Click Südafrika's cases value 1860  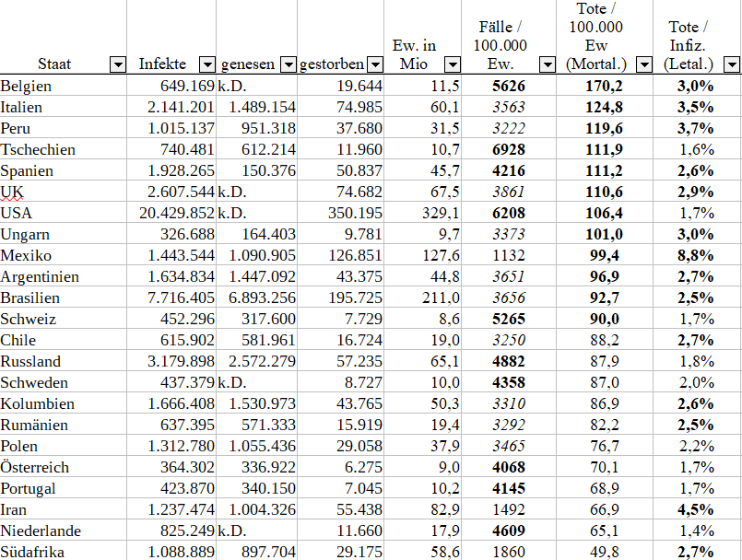(509, 552)
